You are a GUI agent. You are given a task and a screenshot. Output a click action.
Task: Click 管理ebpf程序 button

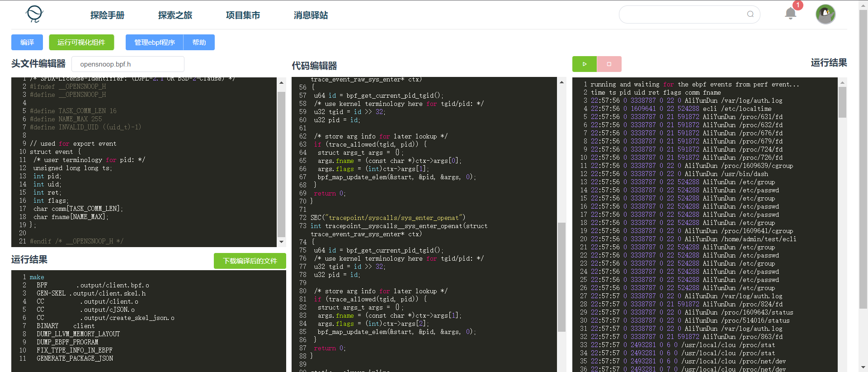coord(155,43)
